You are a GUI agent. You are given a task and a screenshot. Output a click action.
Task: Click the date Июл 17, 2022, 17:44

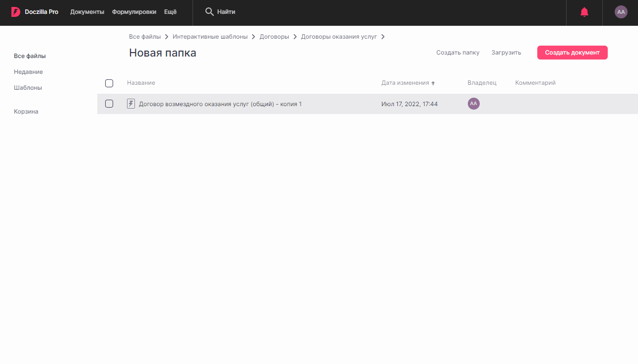tap(409, 104)
